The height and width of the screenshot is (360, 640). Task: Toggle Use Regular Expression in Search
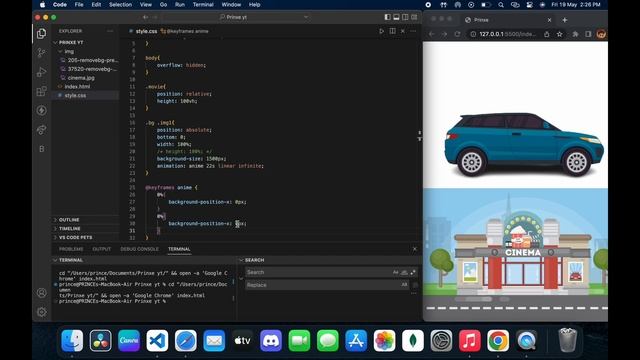[413, 272]
